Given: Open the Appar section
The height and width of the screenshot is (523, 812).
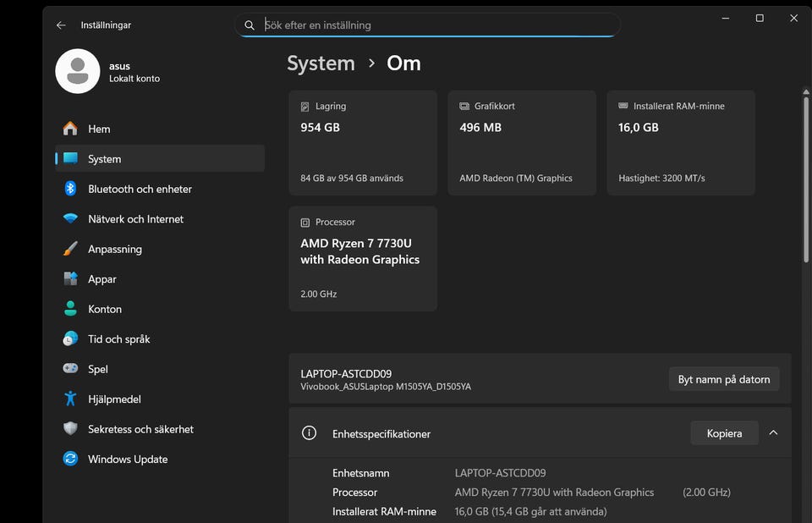Looking at the screenshot, I should [101, 279].
